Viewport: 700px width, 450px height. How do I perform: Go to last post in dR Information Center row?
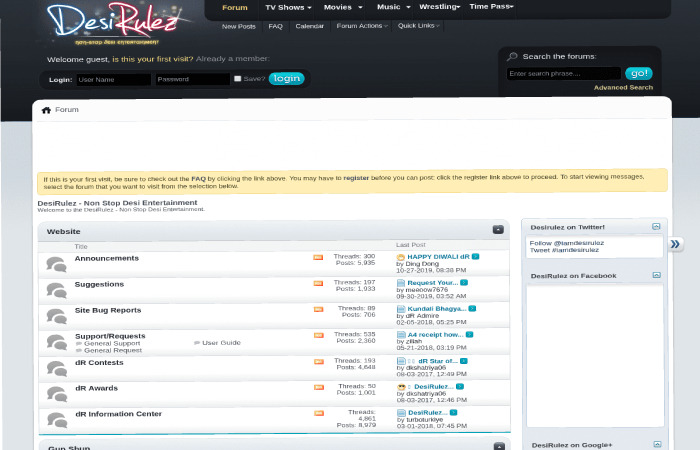[454, 412]
